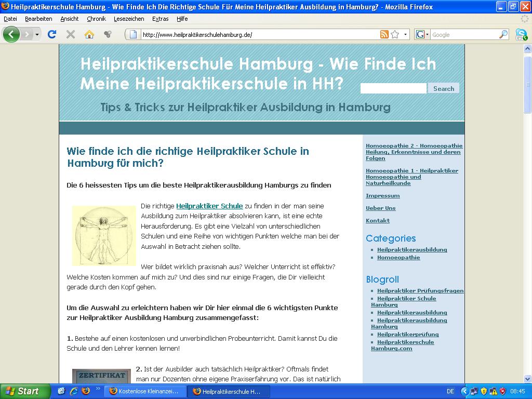532x399 pixels.
Task: Open the 'Homoeopathie 1 - Heilpraktiker' sidebar link
Action: tap(412, 177)
